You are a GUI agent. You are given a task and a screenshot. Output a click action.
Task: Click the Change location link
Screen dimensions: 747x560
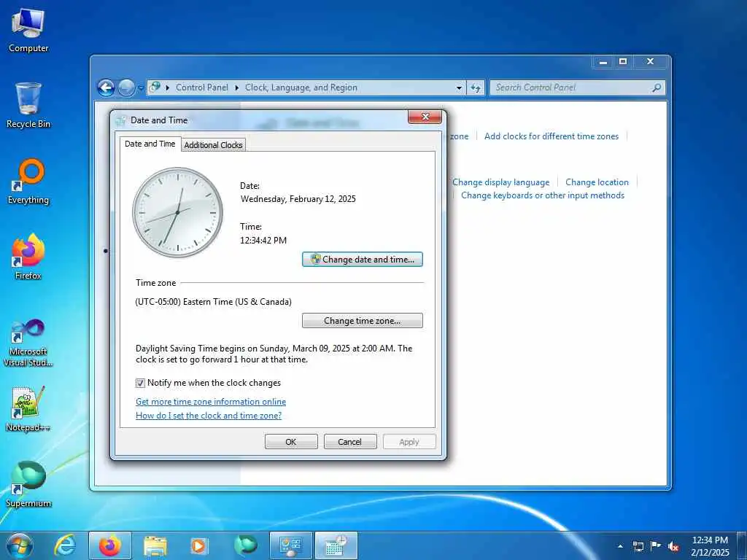click(597, 182)
